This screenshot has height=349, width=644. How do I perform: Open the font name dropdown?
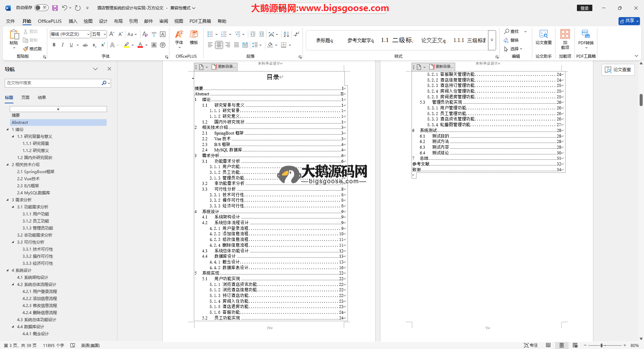[x=88, y=34]
